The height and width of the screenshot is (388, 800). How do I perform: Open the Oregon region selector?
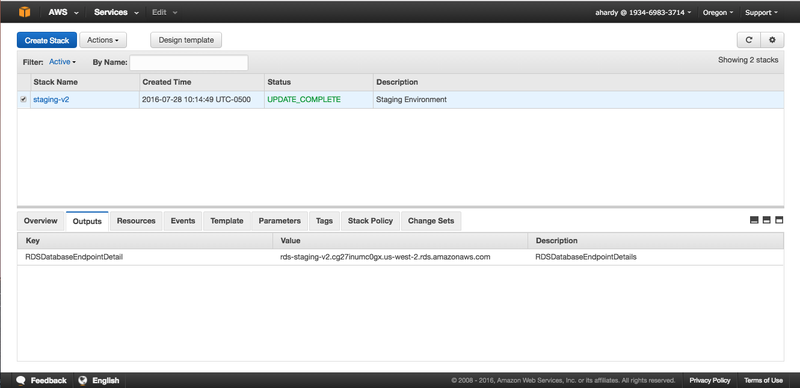point(718,12)
